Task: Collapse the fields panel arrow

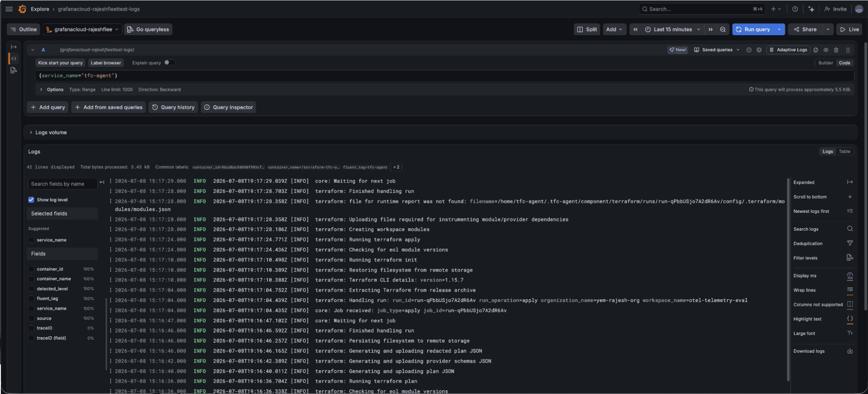Action: pos(102,182)
